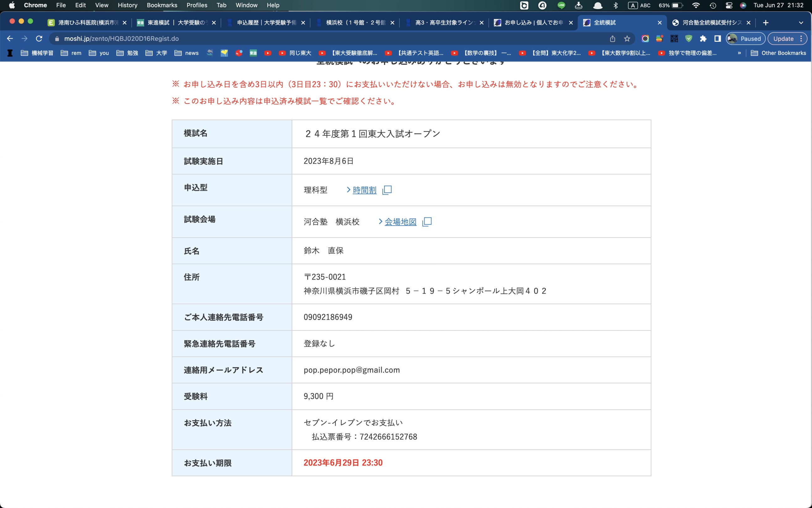This screenshot has height=508, width=812.
Task: Click the Siri icon in menu bar
Action: (743, 5)
